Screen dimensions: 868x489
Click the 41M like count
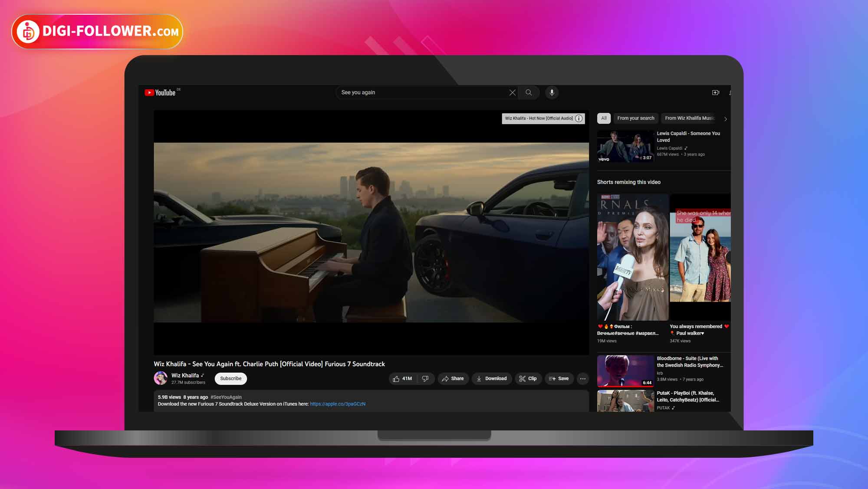407,379
